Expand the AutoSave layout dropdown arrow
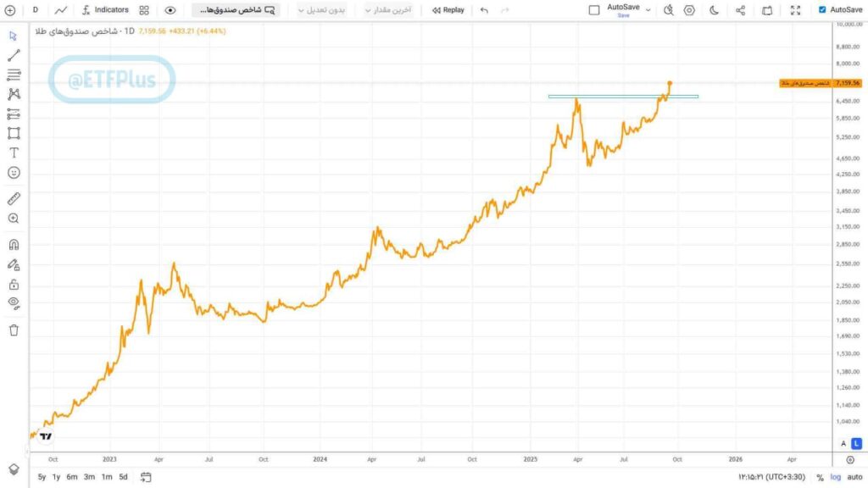The image size is (868, 488). coord(648,10)
